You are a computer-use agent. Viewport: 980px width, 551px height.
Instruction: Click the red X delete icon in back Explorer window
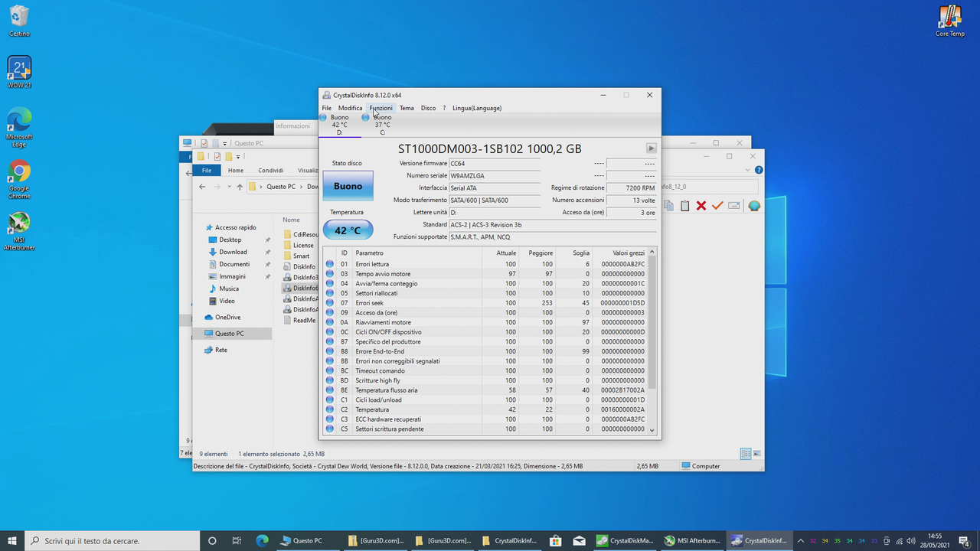coord(701,206)
